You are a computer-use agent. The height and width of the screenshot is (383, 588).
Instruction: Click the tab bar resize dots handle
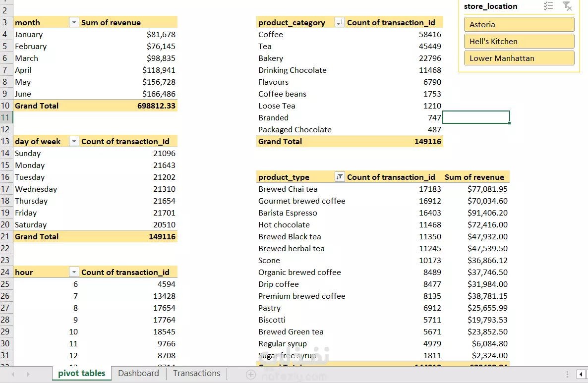[x=568, y=374]
